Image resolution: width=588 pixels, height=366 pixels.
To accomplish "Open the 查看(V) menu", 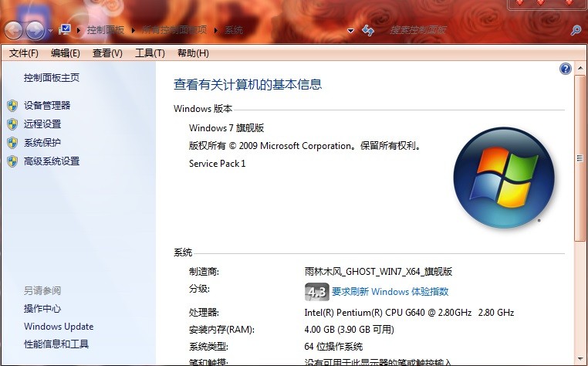I will 107,53.
